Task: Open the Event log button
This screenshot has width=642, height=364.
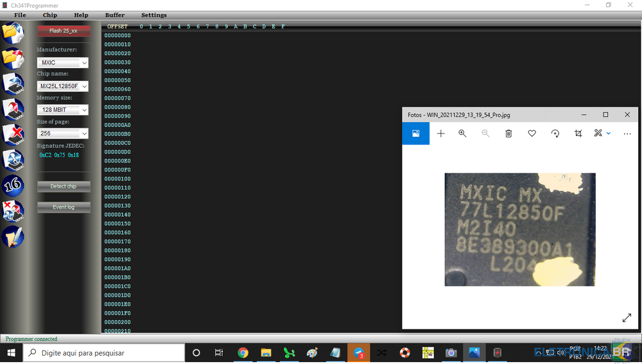Action: (64, 207)
